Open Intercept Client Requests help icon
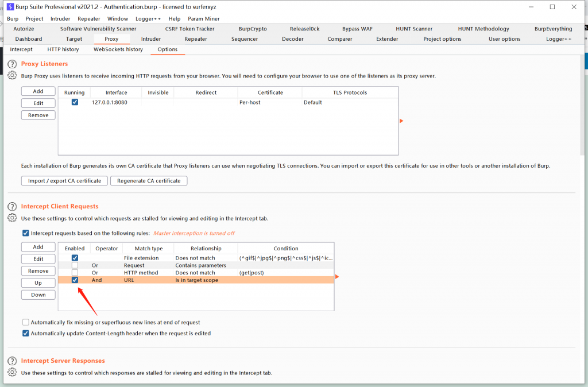Screen dimensions: 588x387 [x=12, y=207]
